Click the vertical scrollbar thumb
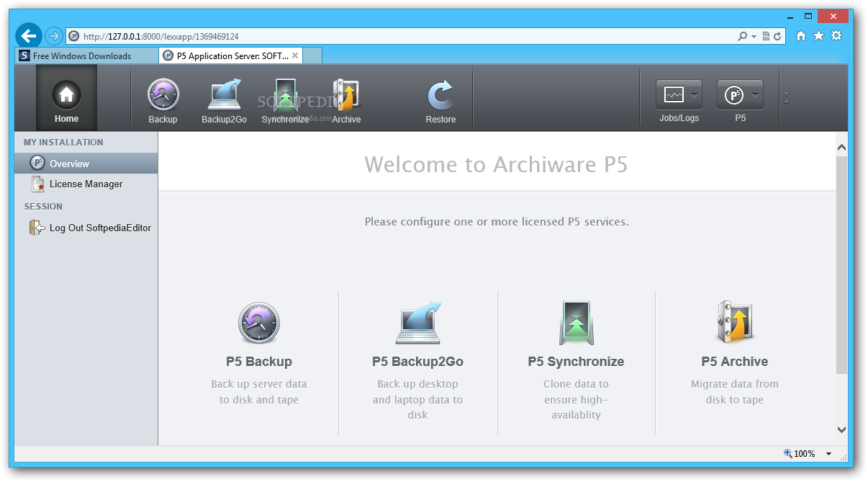 (841, 264)
